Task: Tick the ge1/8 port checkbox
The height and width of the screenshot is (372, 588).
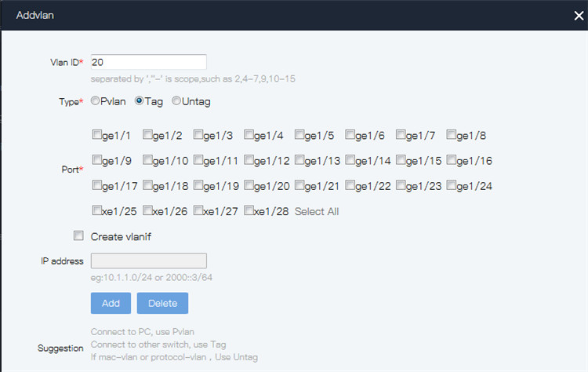Action: pyautogui.click(x=451, y=134)
